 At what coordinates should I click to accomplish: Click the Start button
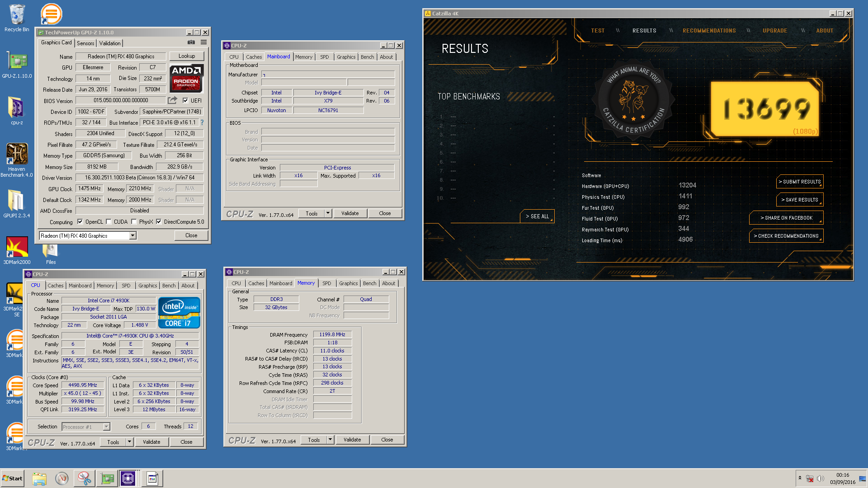(x=12, y=479)
